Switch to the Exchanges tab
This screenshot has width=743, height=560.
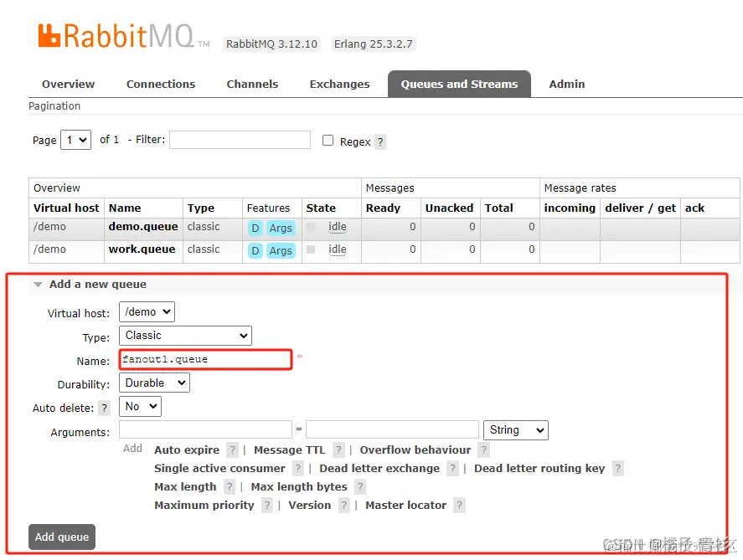point(339,84)
